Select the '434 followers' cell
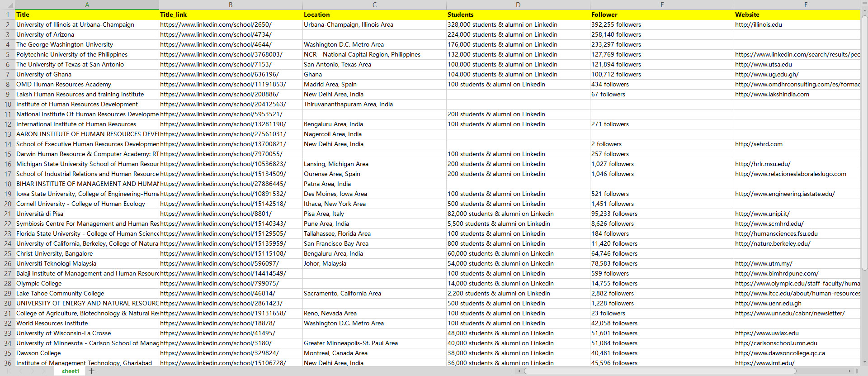The image size is (868, 376). coord(662,85)
